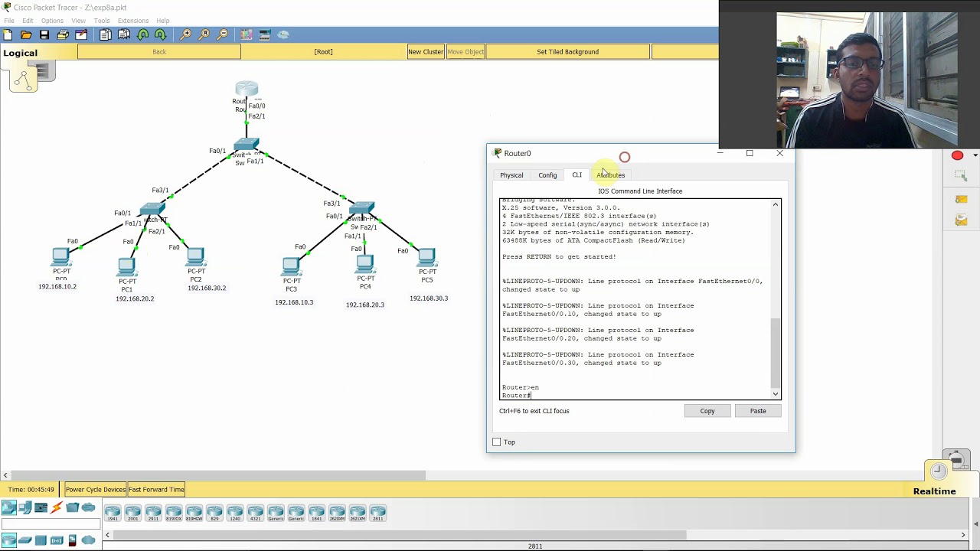Viewport: 980px width, 551px height.
Task: Open the Options menu
Action: [x=52, y=21]
